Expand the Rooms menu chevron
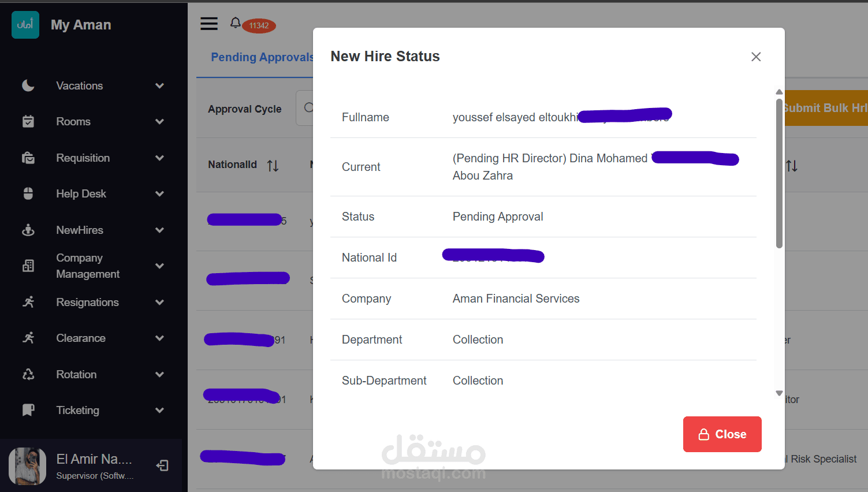Image resolution: width=868 pixels, height=492 pixels. click(x=160, y=121)
